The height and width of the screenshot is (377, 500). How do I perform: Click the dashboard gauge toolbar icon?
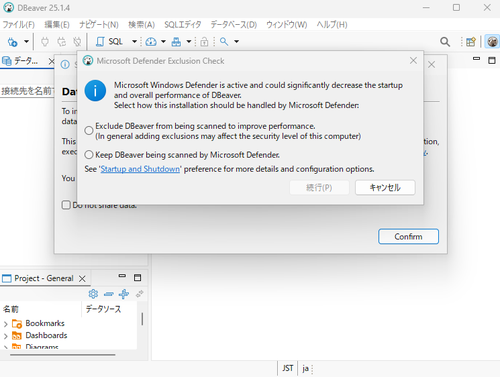pos(151,42)
